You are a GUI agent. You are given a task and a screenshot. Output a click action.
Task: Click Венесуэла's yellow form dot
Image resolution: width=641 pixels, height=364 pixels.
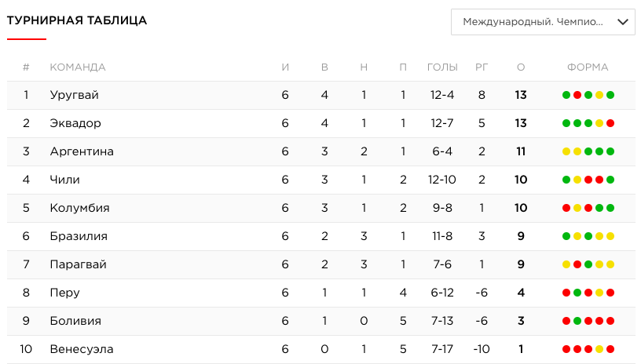click(x=599, y=349)
